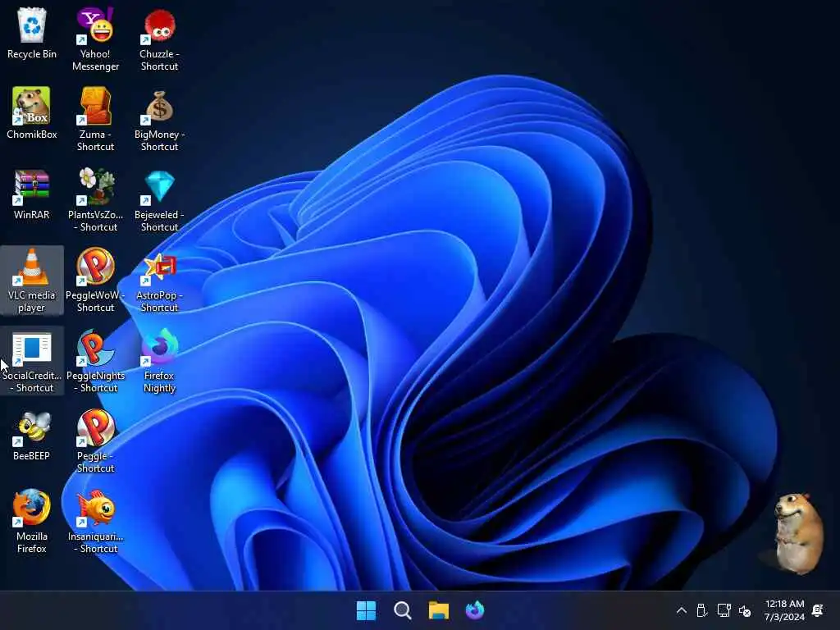Viewport: 840px width, 630px height.
Task: Select the PeggleNights shortcut icon
Action: pos(95,360)
